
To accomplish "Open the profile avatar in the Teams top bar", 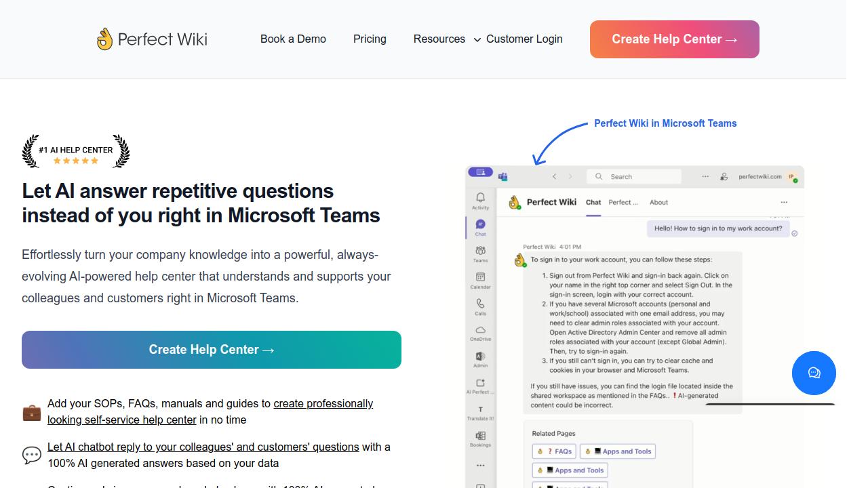I will point(791,176).
